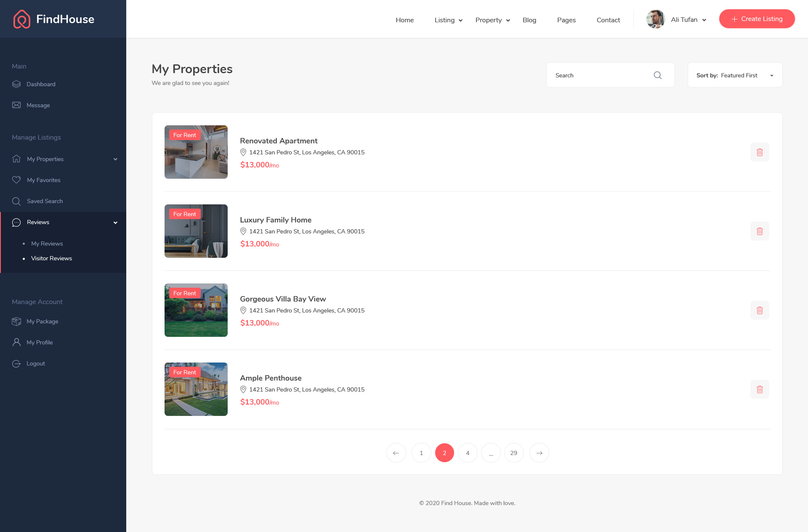Click the Create Listing button
Screen dimensions: 808x532
757,19
